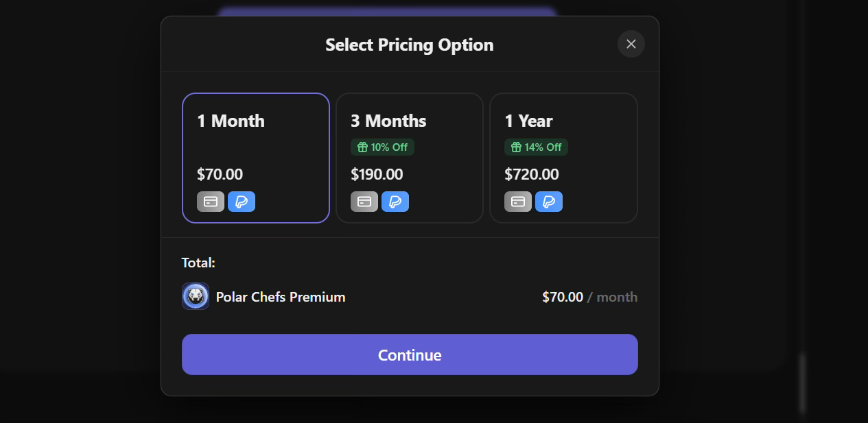868x423 pixels.
Task: Select the PayPal icon under 3 Months
Action: (395, 201)
